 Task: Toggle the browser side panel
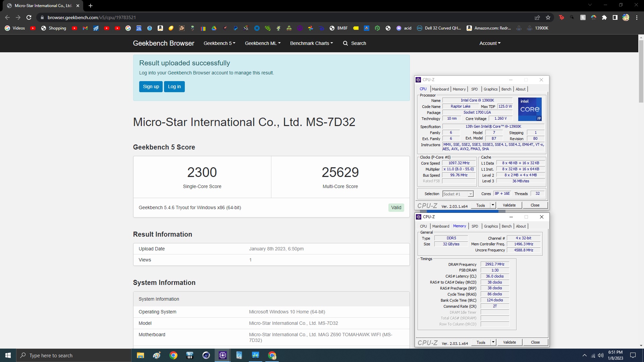(x=615, y=17)
